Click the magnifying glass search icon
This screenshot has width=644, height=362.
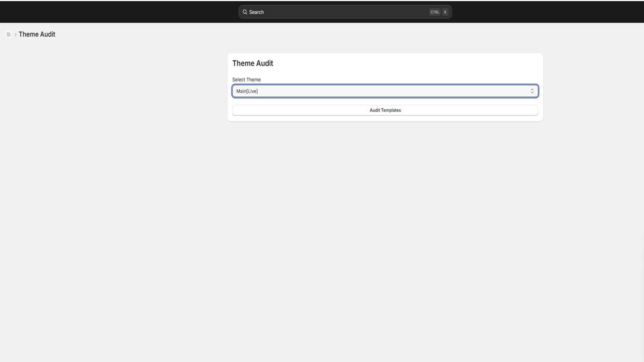click(245, 12)
